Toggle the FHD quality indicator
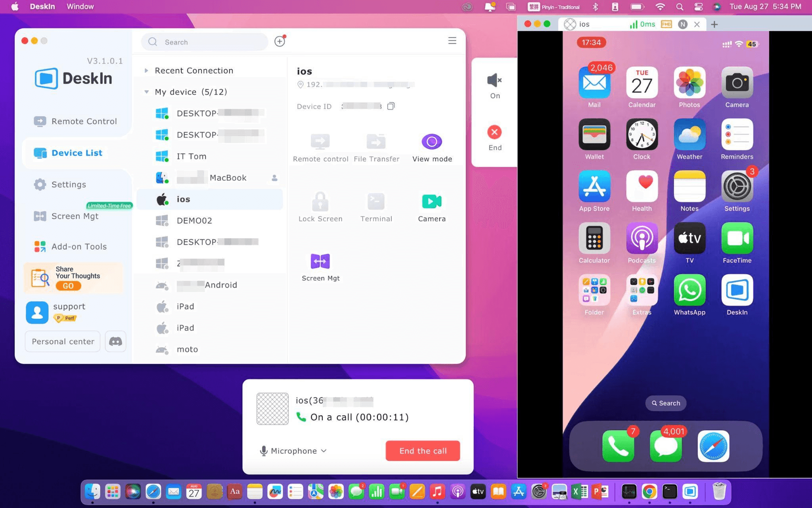This screenshot has width=812, height=508. [x=666, y=24]
